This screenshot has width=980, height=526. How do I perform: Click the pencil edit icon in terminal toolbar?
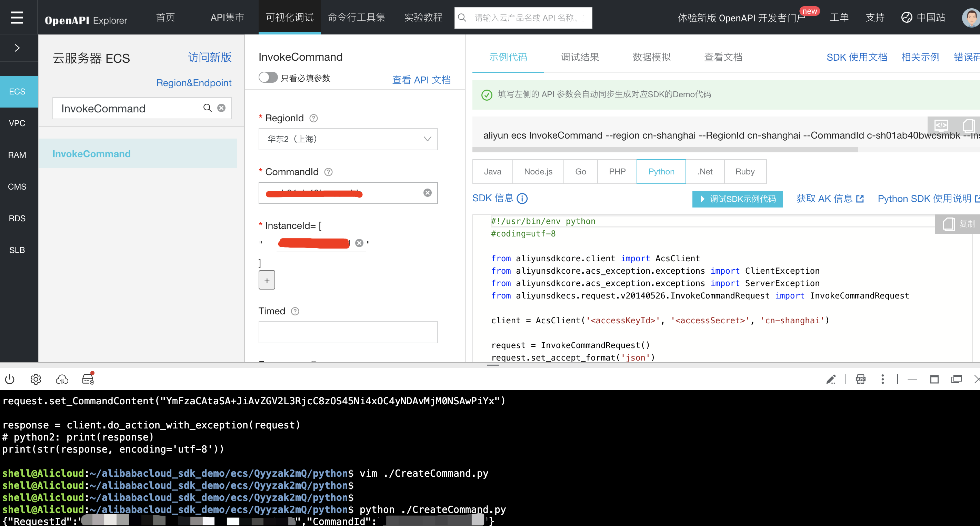tap(830, 379)
